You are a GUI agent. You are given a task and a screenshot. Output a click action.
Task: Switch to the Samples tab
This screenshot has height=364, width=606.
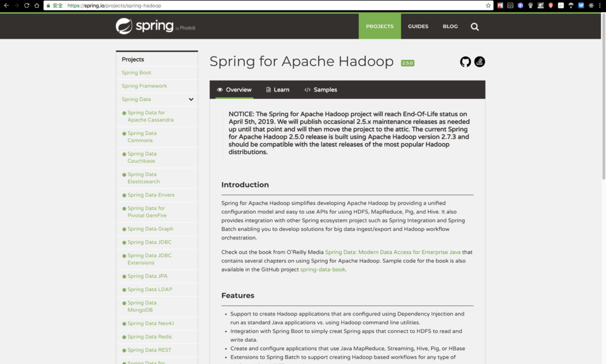coord(321,90)
